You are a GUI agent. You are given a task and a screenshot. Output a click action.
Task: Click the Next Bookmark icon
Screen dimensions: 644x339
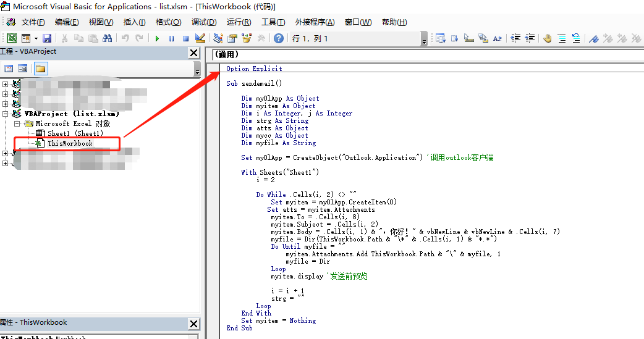click(x=608, y=38)
